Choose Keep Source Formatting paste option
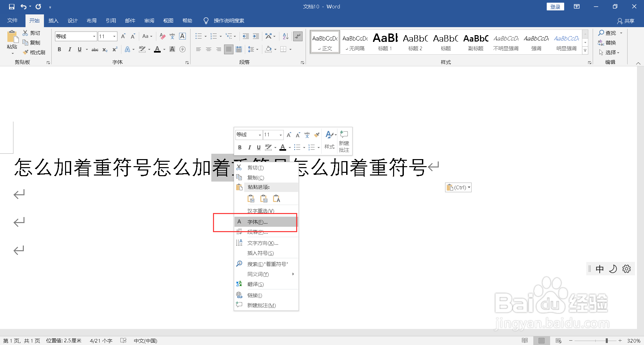 [251, 199]
